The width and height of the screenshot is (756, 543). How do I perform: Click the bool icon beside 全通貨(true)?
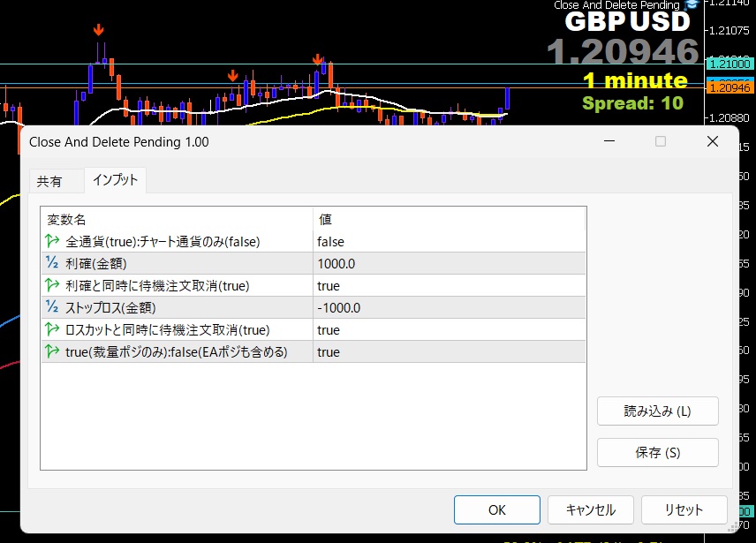[52, 241]
